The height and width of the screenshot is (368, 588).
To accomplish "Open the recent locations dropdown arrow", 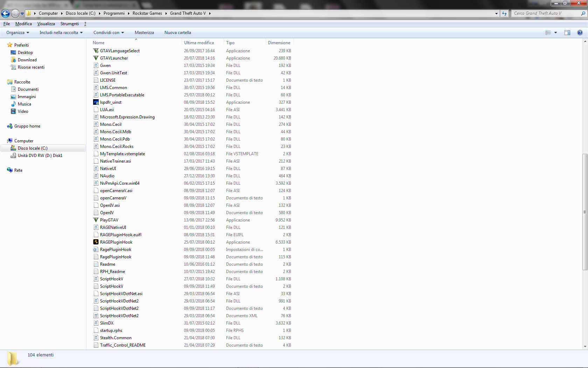I will [x=22, y=14].
